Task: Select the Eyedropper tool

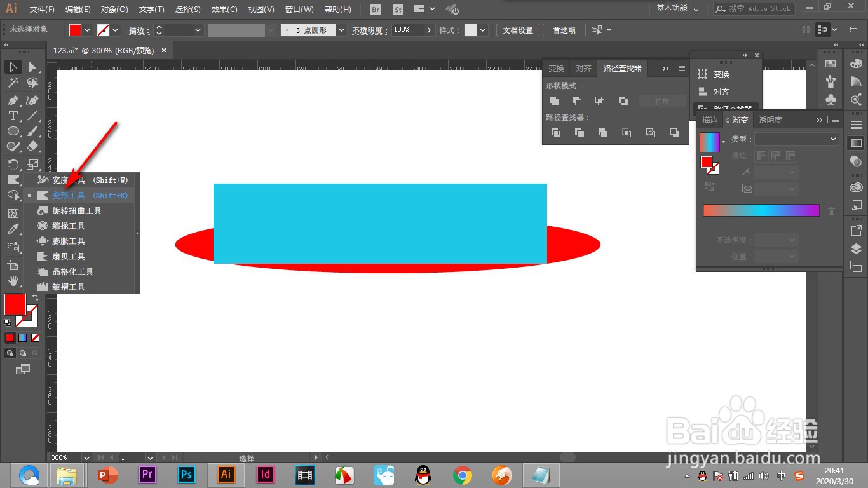Action: tap(13, 229)
